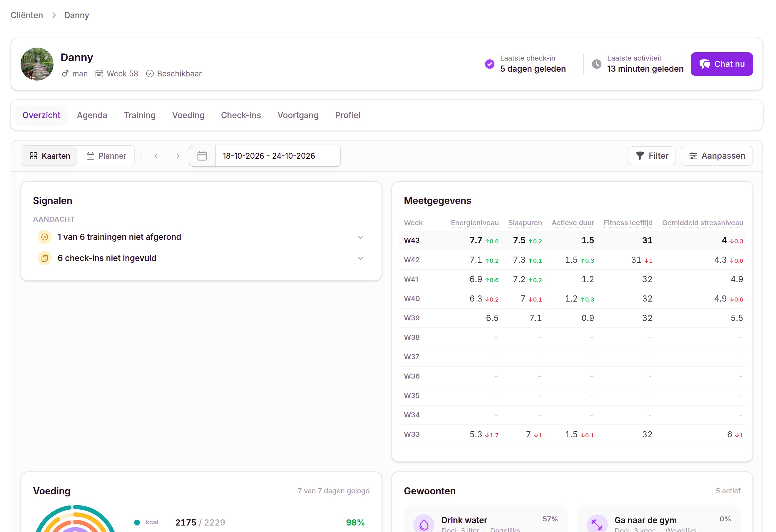This screenshot has width=776, height=532.
Task: Click Danny's profile avatar photo
Action: pos(37,64)
